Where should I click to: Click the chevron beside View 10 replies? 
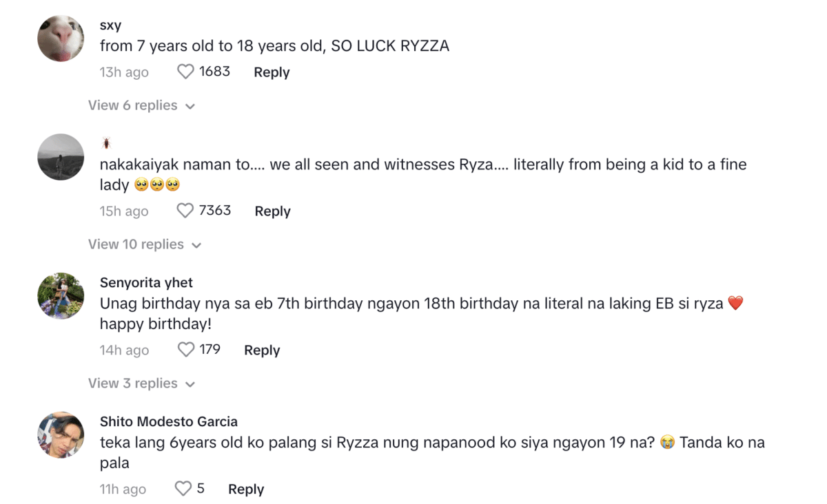(198, 244)
